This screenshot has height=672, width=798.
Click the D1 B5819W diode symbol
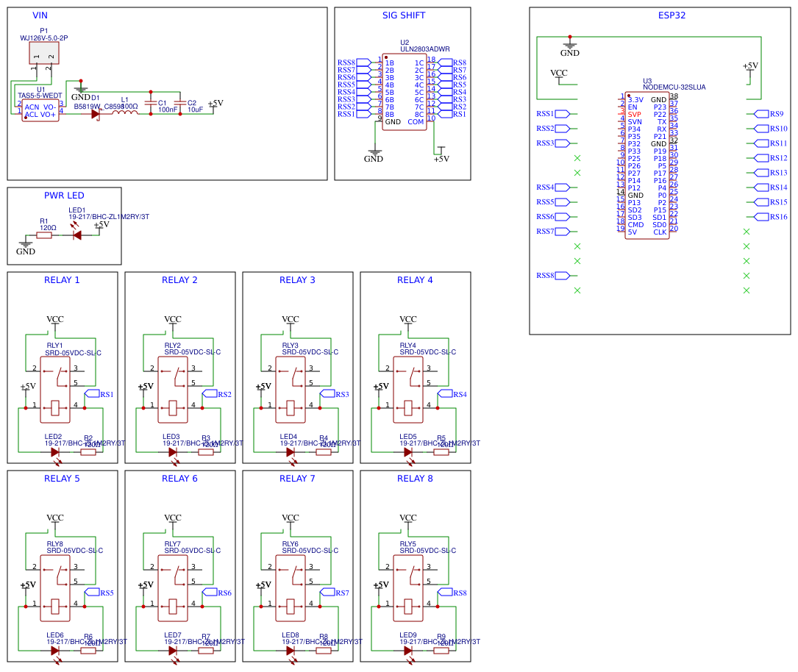pyautogui.click(x=96, y=114)
